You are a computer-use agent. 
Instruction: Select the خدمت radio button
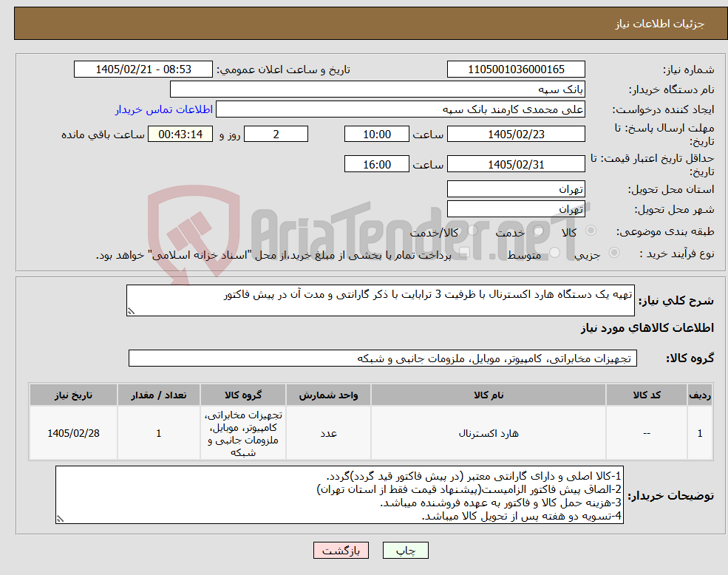click(x=539, y=231)
